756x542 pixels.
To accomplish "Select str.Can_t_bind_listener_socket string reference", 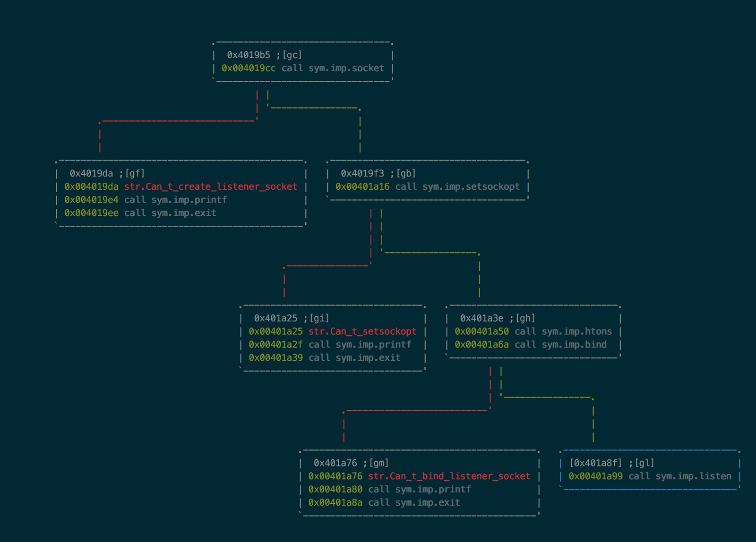I will point(449,477).
